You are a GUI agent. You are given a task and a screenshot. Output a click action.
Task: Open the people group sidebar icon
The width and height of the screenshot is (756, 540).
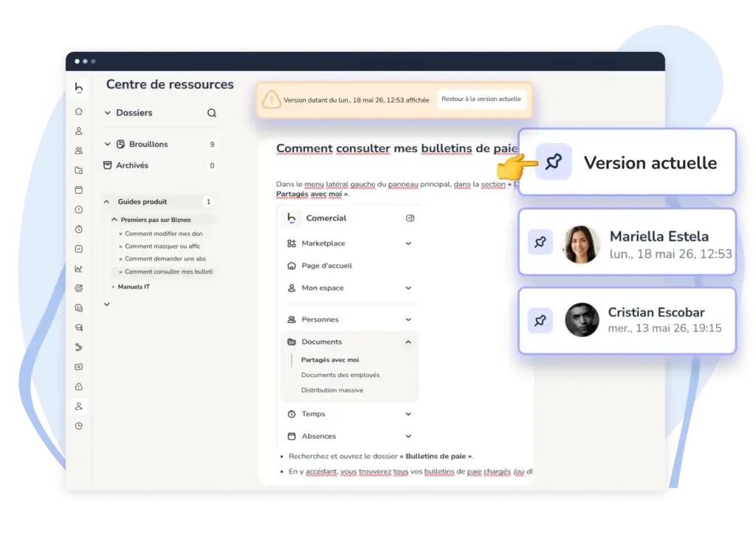point(78,150)
